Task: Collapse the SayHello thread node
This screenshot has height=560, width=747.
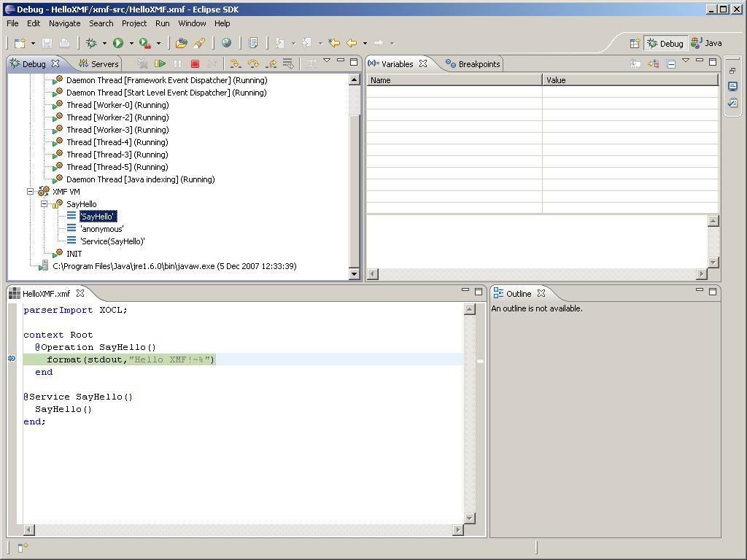Action: pyautogui.click(x=44, y=204)
